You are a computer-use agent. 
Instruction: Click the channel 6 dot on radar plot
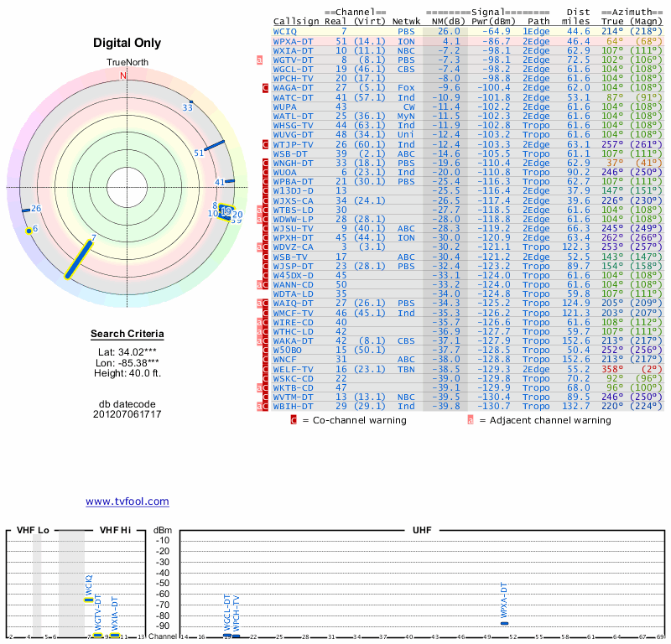click(x=29, y=230)
